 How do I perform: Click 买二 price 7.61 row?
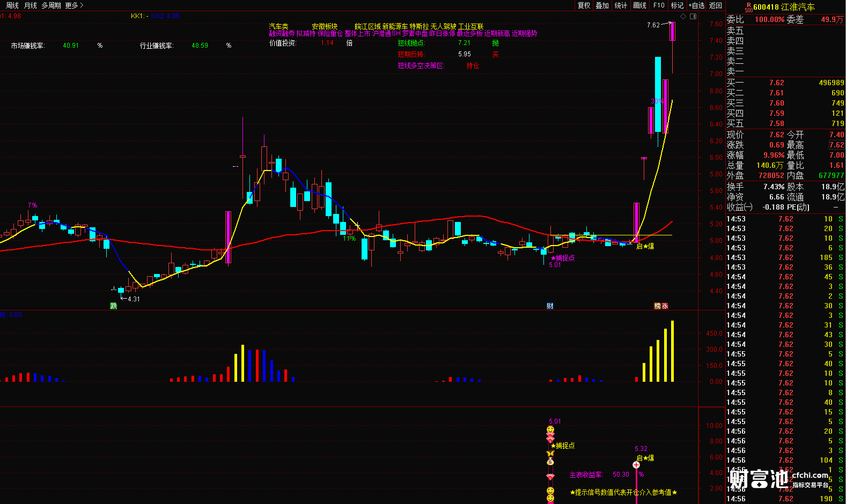(x=785, y=93)
